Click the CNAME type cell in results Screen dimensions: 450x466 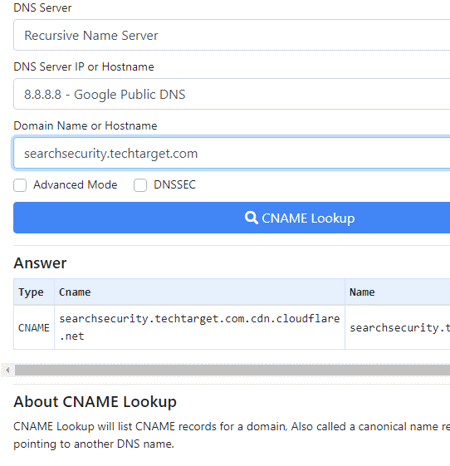pyautogui.click(x=34, y=328)
